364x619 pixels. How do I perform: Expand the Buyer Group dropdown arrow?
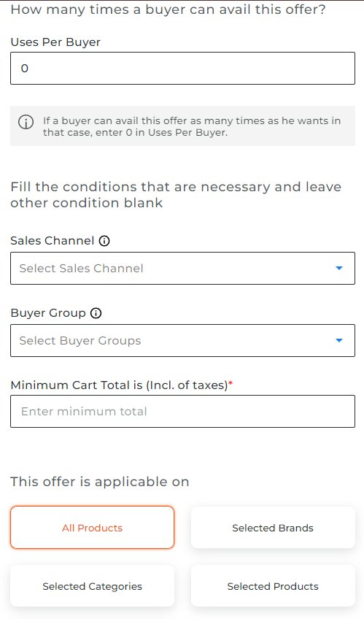[x=338, y=341]
